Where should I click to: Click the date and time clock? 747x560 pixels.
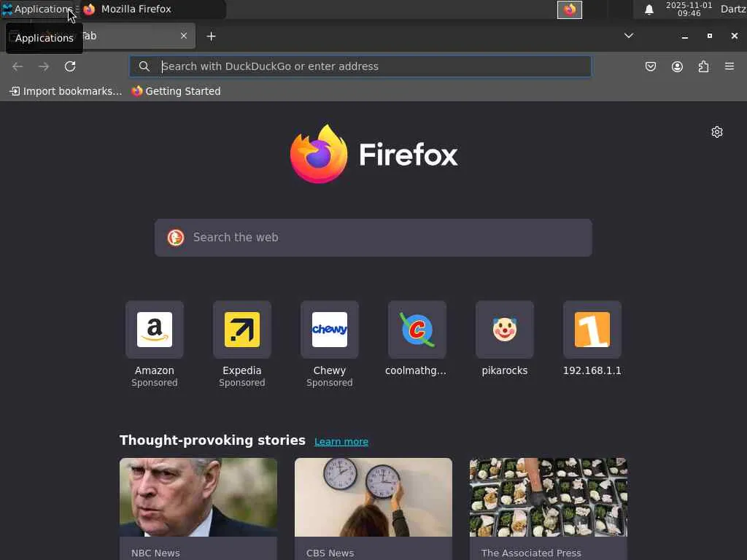click(689, 9)
